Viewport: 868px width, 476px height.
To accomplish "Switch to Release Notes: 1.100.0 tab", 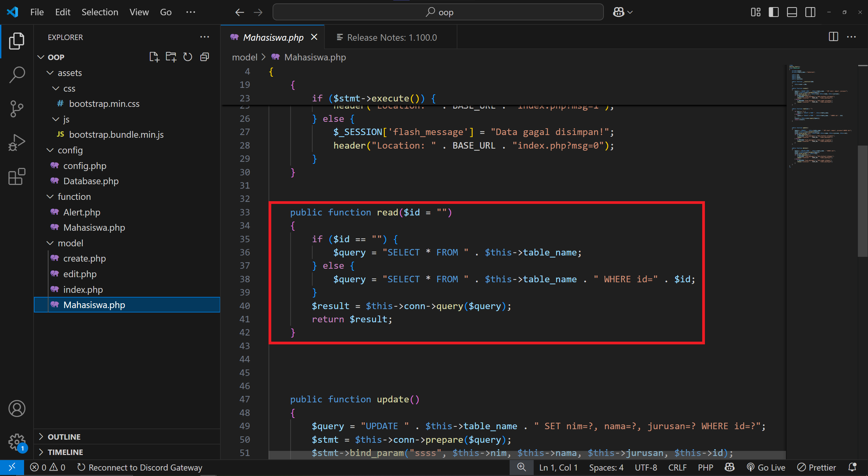I will (x=392, y=37).
